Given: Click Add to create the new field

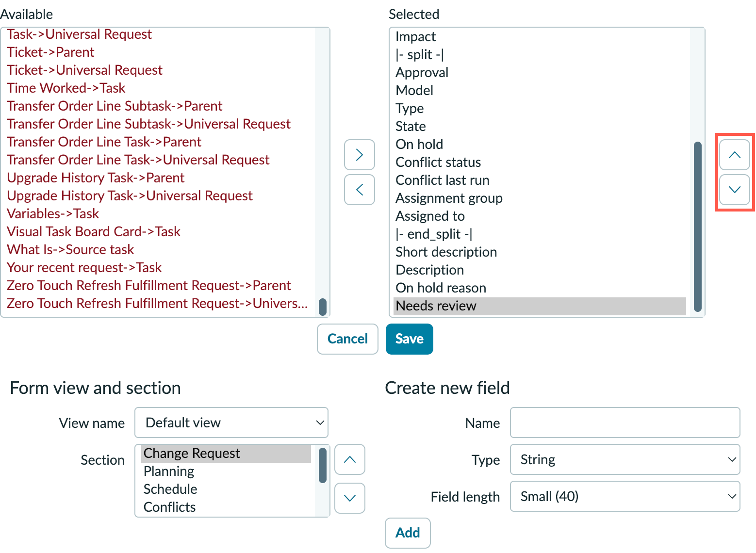Looking at the screenshot, I should coord(408,533).
